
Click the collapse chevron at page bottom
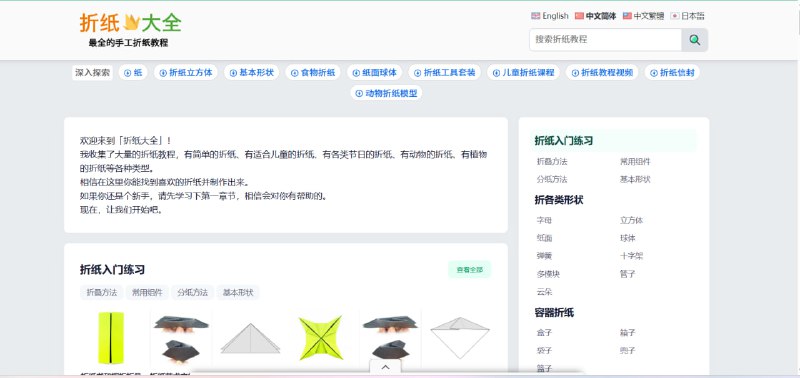(x=386, y=367)
